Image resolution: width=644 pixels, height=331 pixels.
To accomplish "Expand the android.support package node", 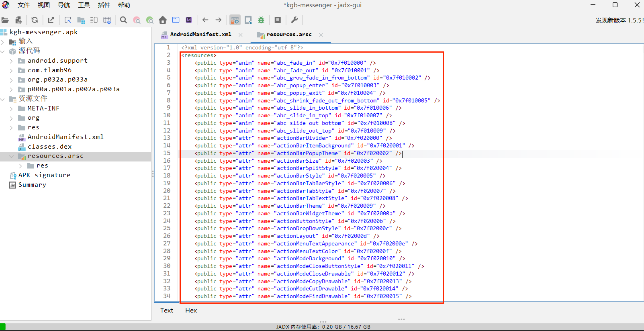I will click(x=11, y=61).
